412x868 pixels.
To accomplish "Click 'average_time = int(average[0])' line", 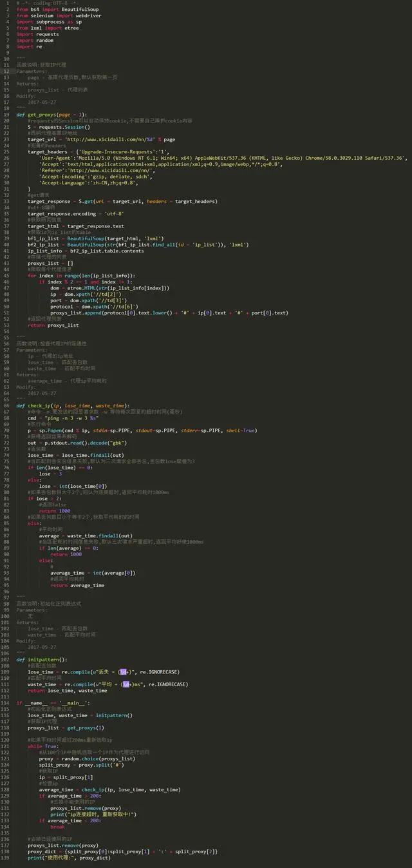I will pos(93,572).
